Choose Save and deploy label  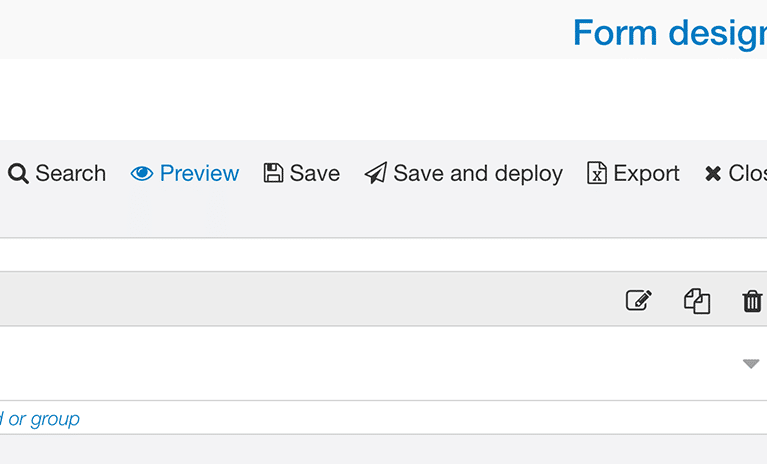478,174
